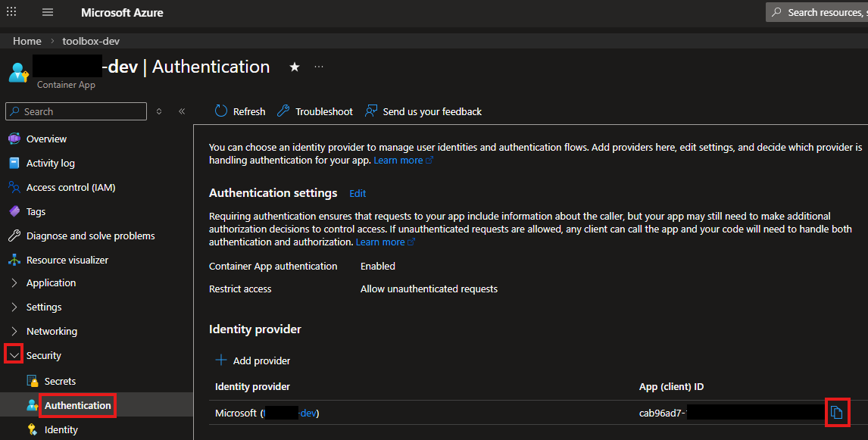Image resolution: width=868 pixels, height=440 pixels.
Task: Navigate to Home in the breadcrumb
Action: (x=27, y=41)
